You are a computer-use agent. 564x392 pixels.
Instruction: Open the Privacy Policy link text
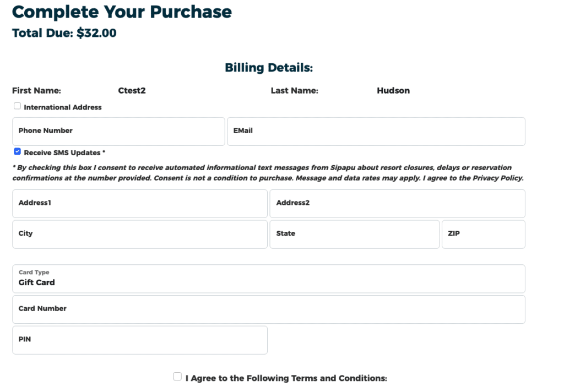(498, 178)
